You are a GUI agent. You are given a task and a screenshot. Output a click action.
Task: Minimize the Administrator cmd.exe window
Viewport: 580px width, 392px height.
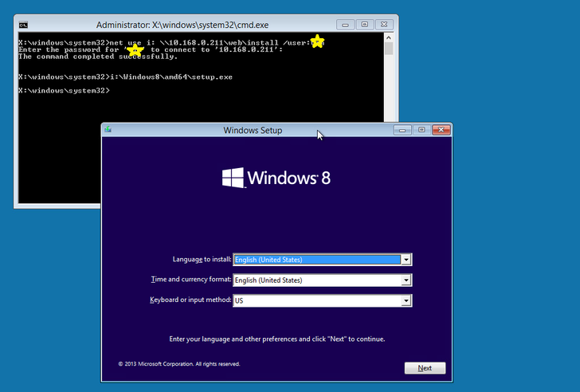tap(344, 24)
